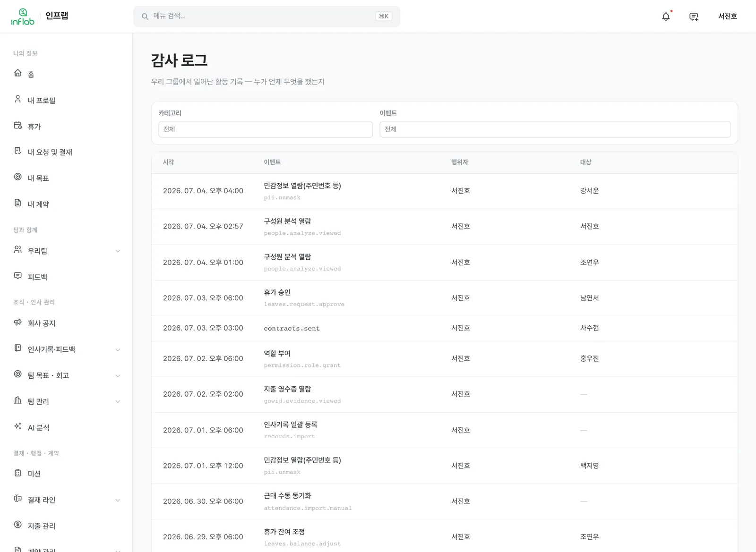Open 미션 sidebar link
756x552 pixels.
pyautogui.click(x=66, y=474)
